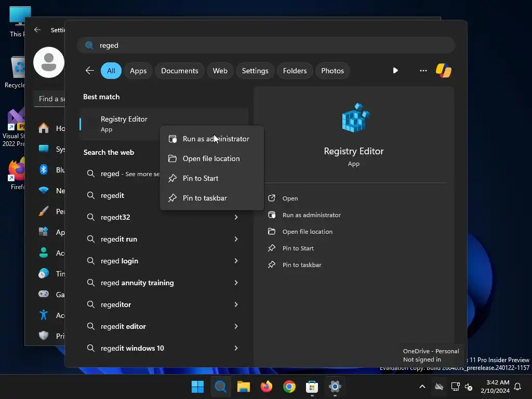The image size is (532, 399).
Task: Switch to the Documents search filter tab
Action: tap(179, 71)
